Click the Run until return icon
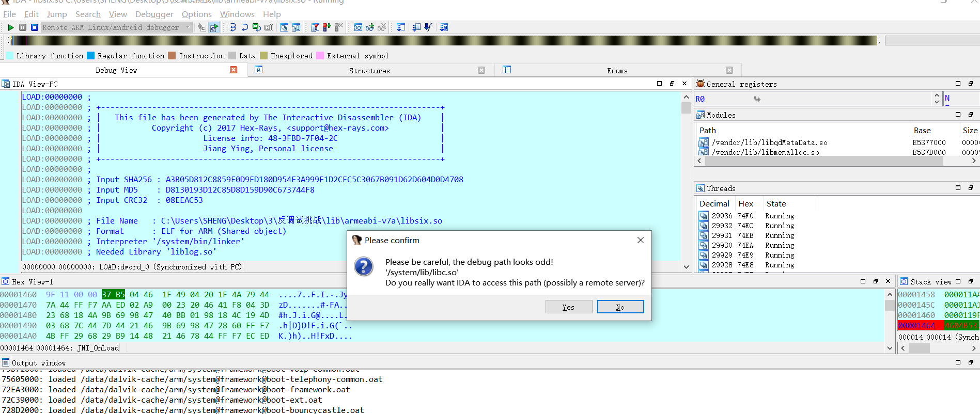The width and height of the screenshot is (980, 414). coord(256,27)
